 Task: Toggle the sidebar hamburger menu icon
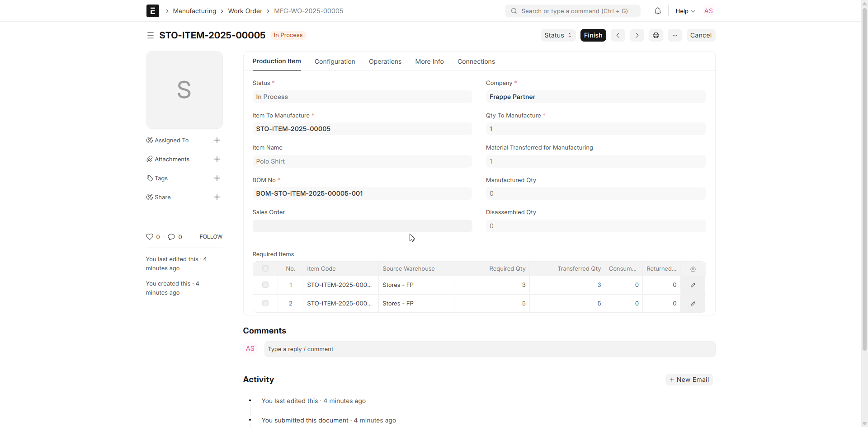pyautogui.click(x=151, y=35)
